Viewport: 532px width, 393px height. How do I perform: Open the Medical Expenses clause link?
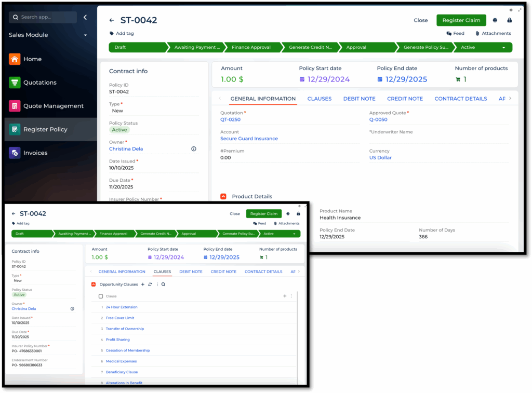122,361
